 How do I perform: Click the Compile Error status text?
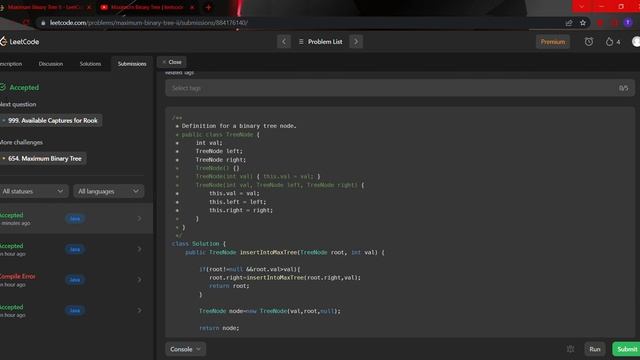18,276
